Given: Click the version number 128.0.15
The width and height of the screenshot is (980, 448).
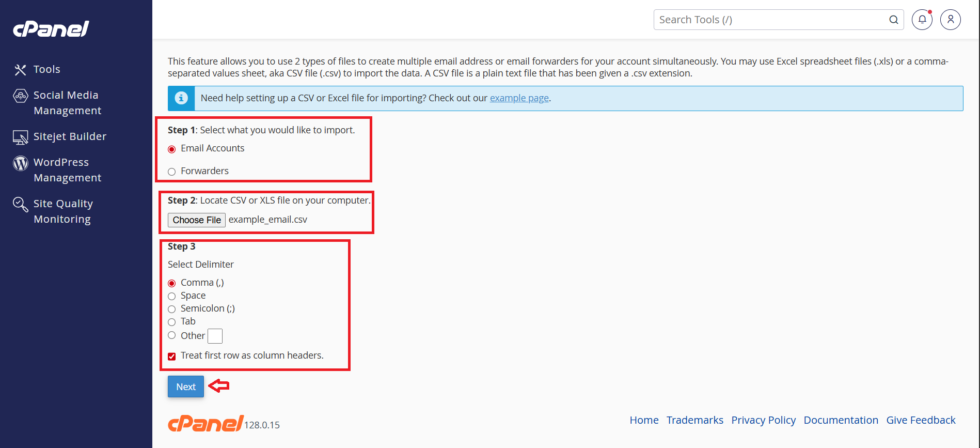Looking at the screenshot, I should pyautogui.click(x=262, y=425).
